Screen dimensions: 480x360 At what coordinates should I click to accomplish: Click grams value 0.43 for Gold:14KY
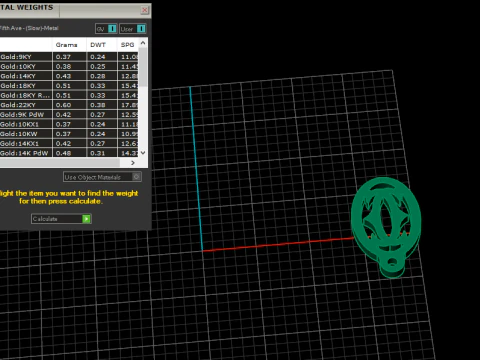(x=63, y=76)
